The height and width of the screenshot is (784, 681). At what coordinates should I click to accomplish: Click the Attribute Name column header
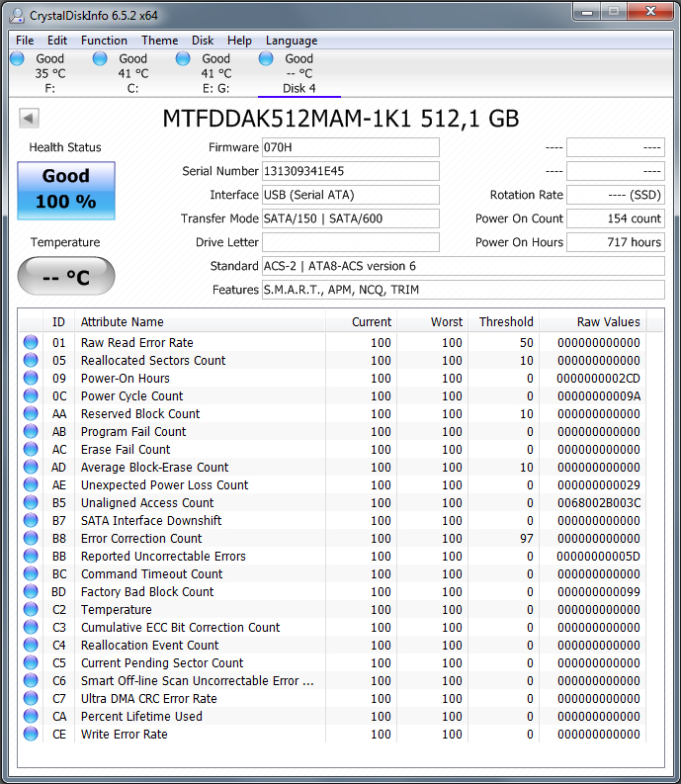200,322
